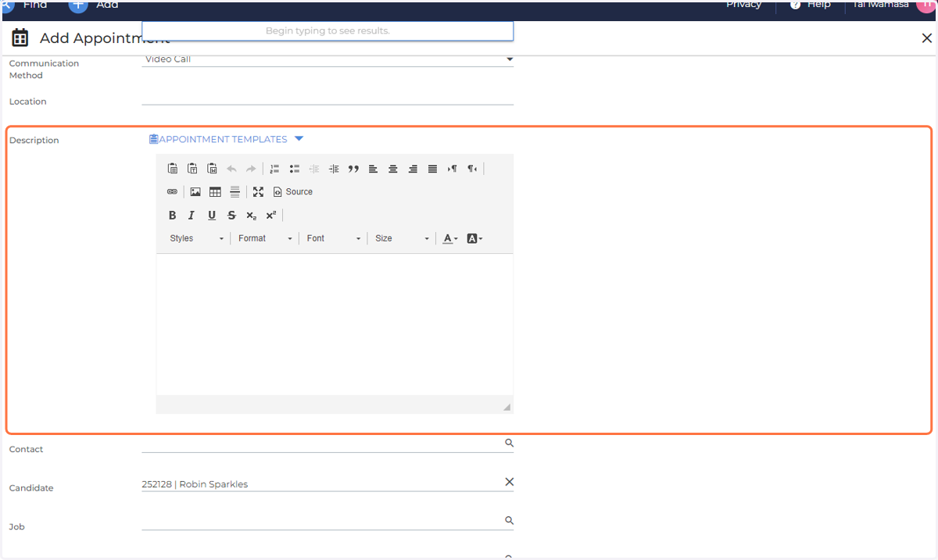Click inside the description text area
Screen dimensions: 938x560
[335, 324]
